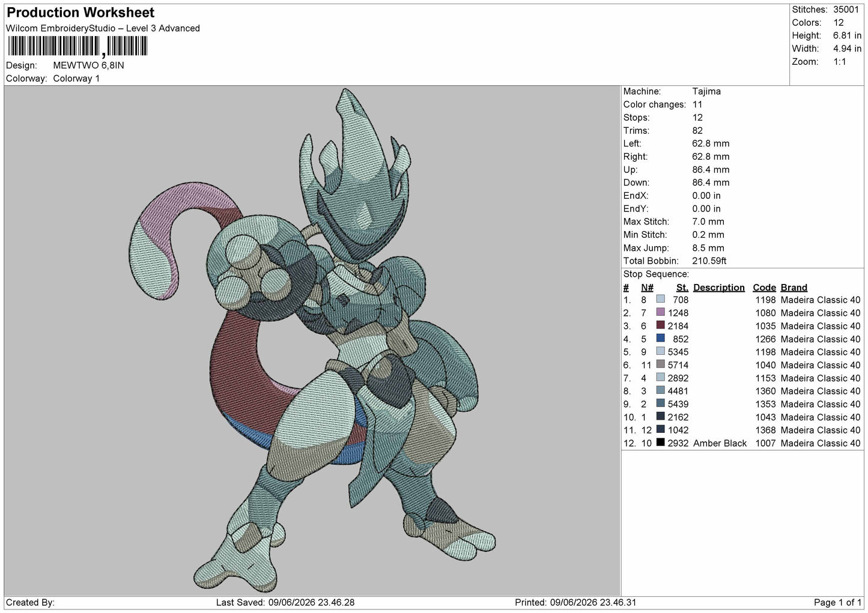Viewport: 868px width, 613px height.
Task: Click the Description column header
Action: [x=719, y=288]
